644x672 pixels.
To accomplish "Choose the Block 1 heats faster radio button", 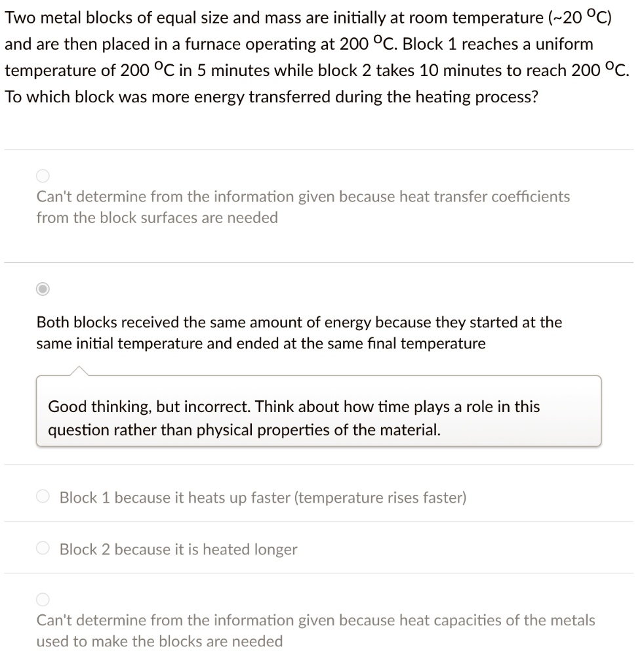I will [x=43, y=497].
